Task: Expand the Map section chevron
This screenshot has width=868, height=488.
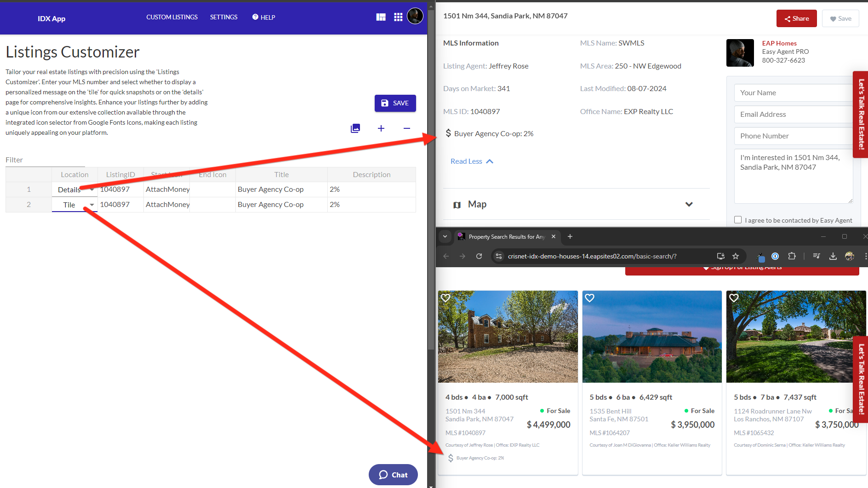Action: point(689,204)
